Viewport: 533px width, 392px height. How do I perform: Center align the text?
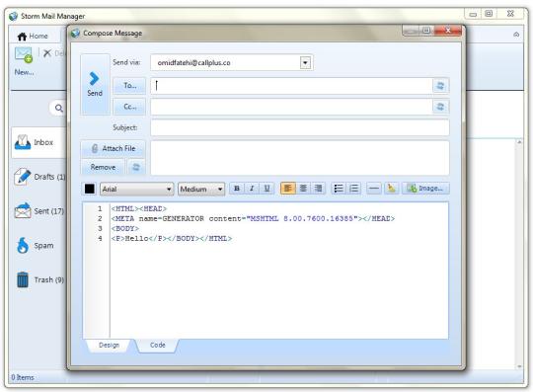tap(303, 189)
